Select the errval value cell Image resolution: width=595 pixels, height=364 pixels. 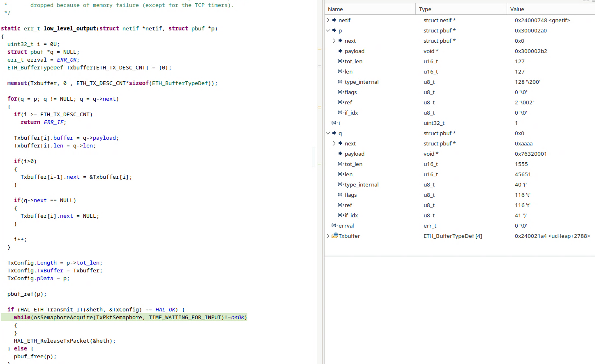(x=551, y=226)
